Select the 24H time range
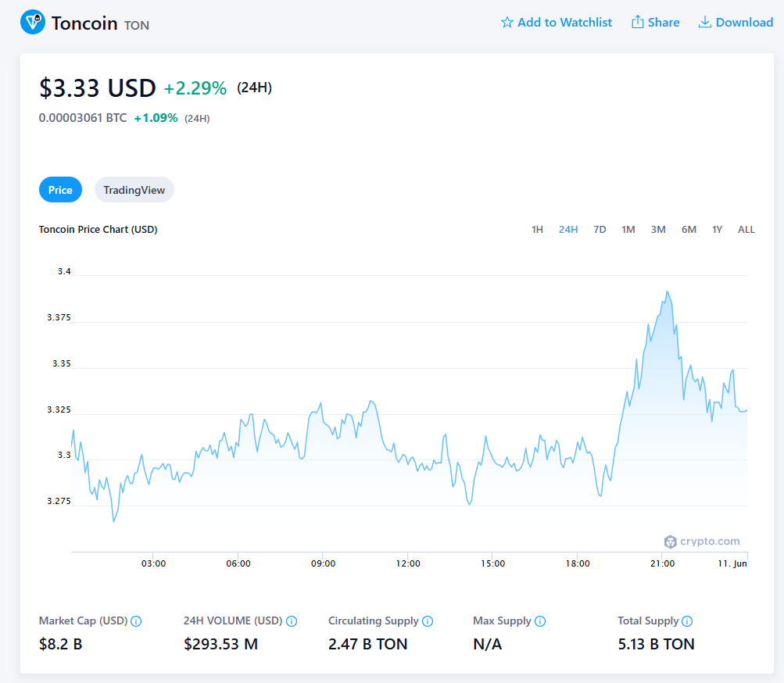This screenshot has width=784, height=683. [568, 230]
